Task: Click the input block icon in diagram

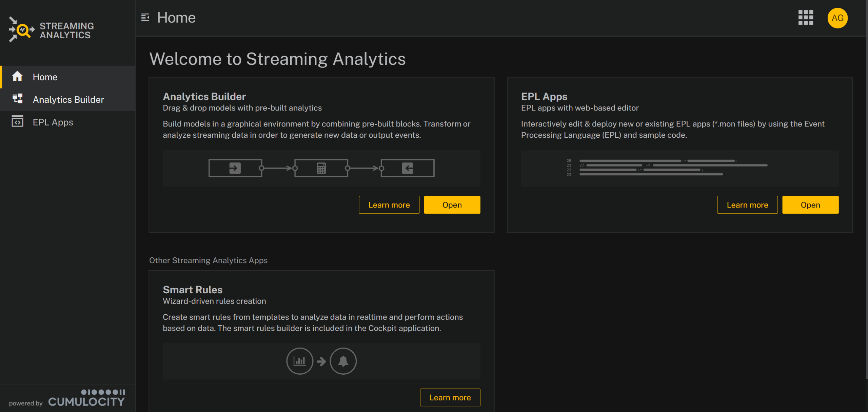Action: [235, 168]
